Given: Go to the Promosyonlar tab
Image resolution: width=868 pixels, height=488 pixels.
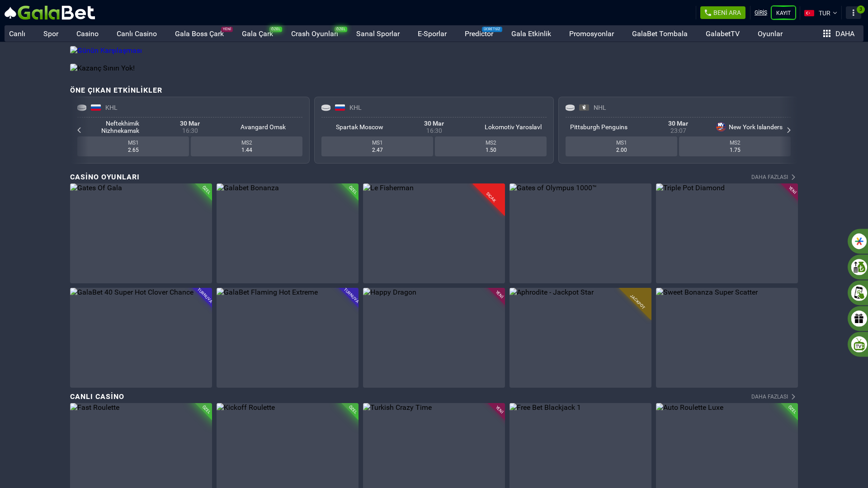Looking at the screenshot, I should [591, 34].
